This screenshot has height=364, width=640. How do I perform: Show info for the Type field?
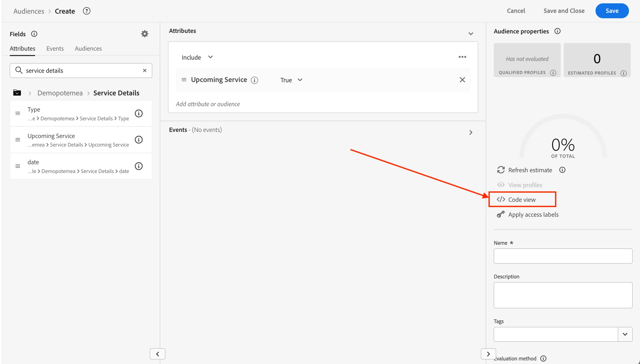[x=139, y=113]
